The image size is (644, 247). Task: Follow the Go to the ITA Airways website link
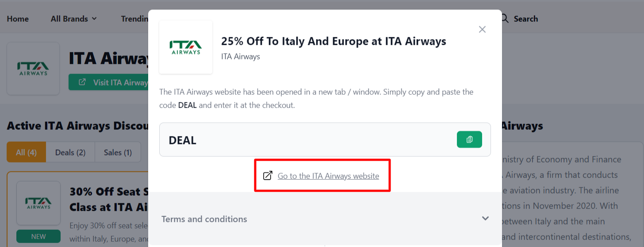328,176
